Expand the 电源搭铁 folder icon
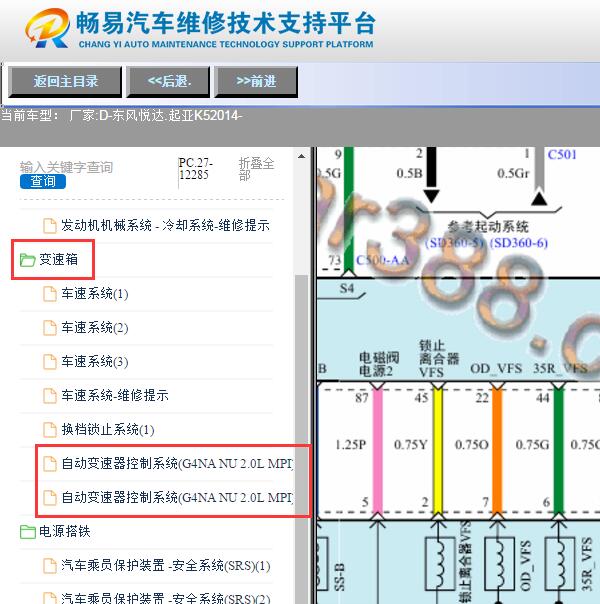Screen dimensions: 600x604 [27, 532]
